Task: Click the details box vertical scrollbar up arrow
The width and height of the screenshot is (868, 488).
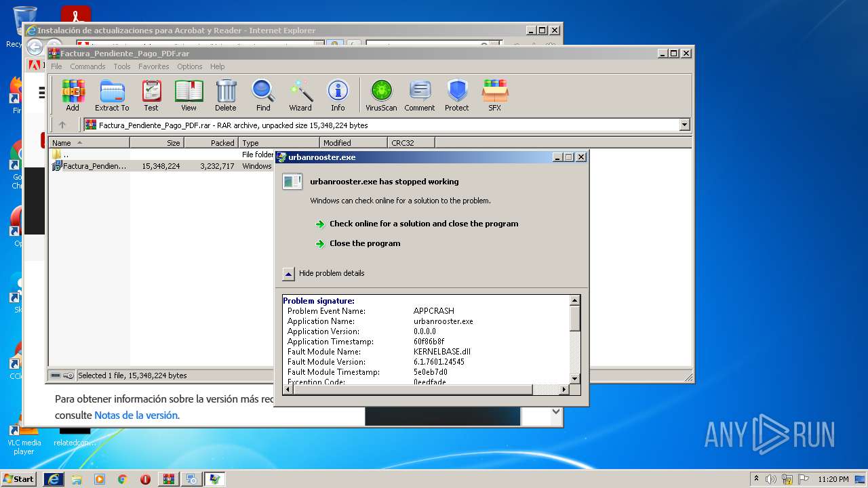Action: tap(574, 300)
